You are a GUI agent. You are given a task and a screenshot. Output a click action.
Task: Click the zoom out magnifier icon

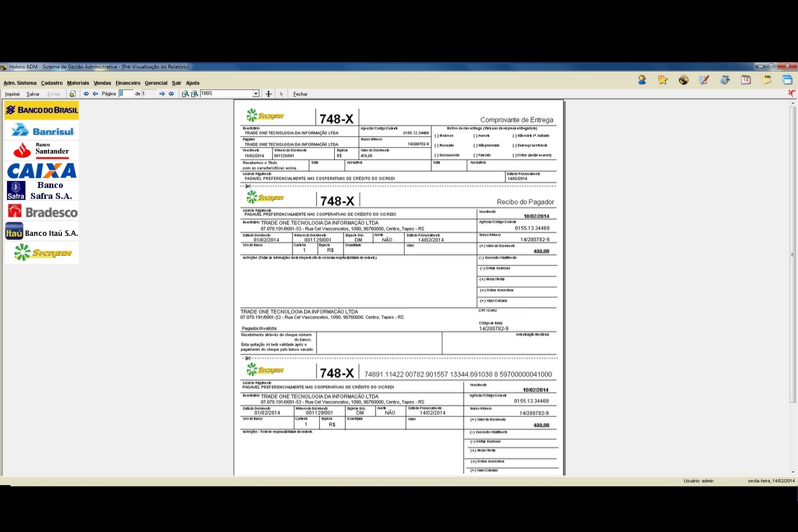185,94
